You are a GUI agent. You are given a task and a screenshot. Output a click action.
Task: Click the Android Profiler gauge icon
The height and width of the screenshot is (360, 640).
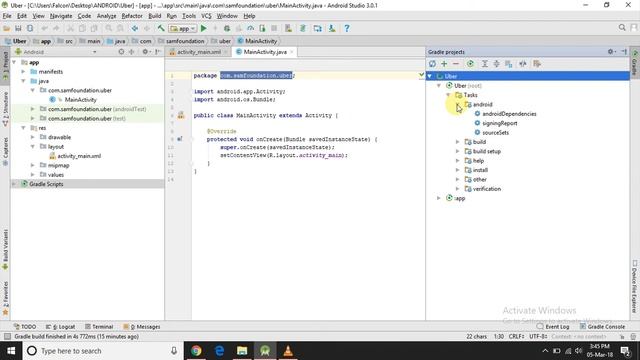[250, 28]
